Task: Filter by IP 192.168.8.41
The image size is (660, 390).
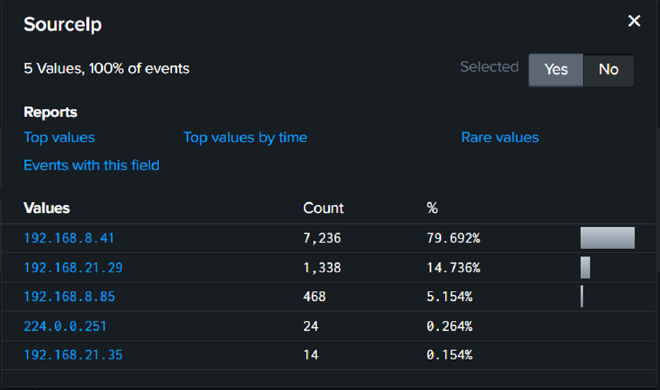Action: [x=69, y=238]
